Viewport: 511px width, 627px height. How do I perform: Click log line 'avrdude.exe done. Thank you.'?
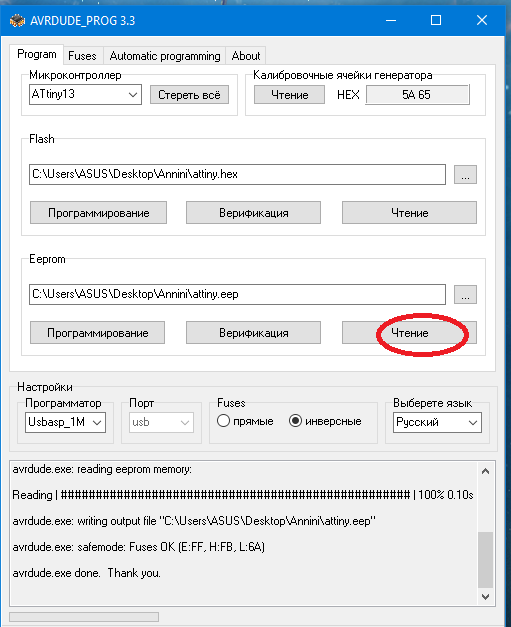[x=86, y=573]
